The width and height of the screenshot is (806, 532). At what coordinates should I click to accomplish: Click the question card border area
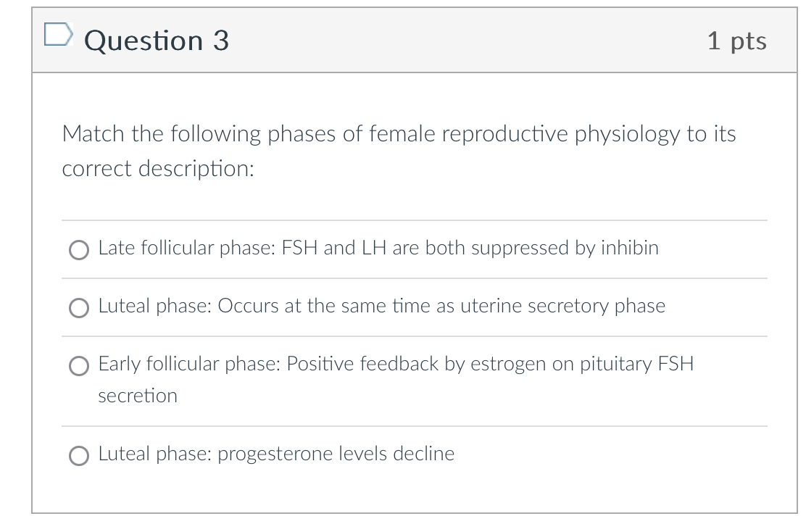coord(35,290)
